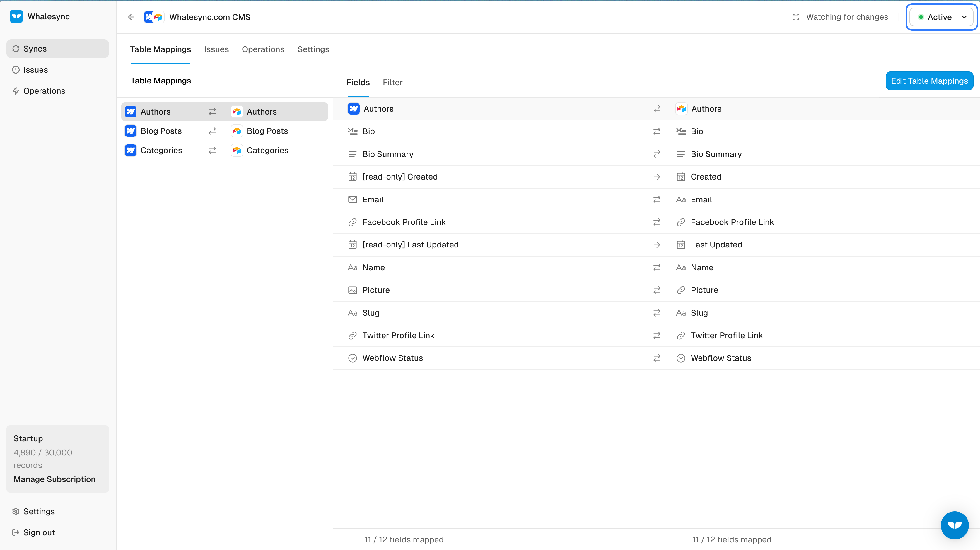The image size is (980, 550).
Task: Click the link icon beside Webflow Facebook Profile Link
Action: pos(353,222)
